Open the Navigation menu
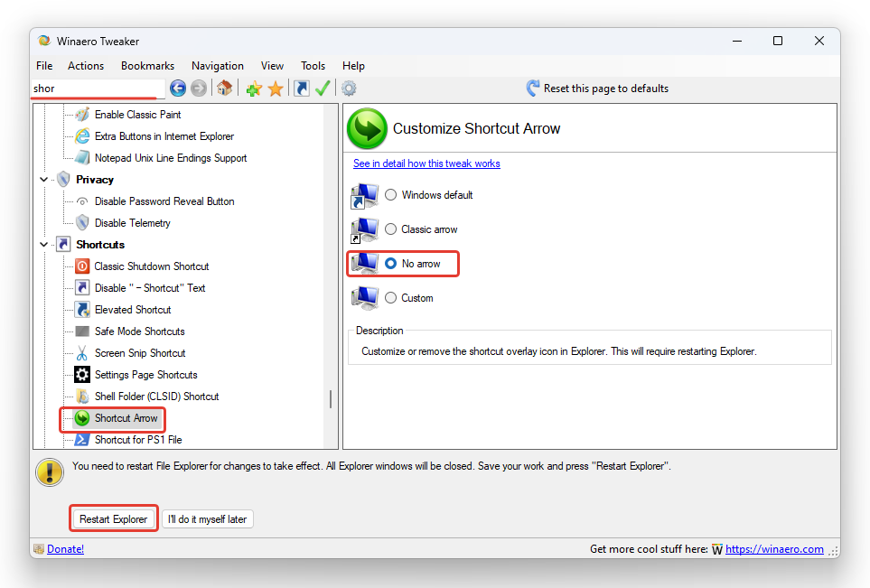This screenshot has width=870, height=588. (218, 65)
